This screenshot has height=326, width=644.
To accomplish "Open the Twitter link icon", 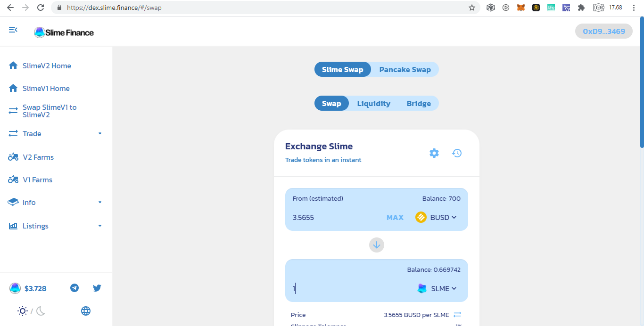I will 97,288.
